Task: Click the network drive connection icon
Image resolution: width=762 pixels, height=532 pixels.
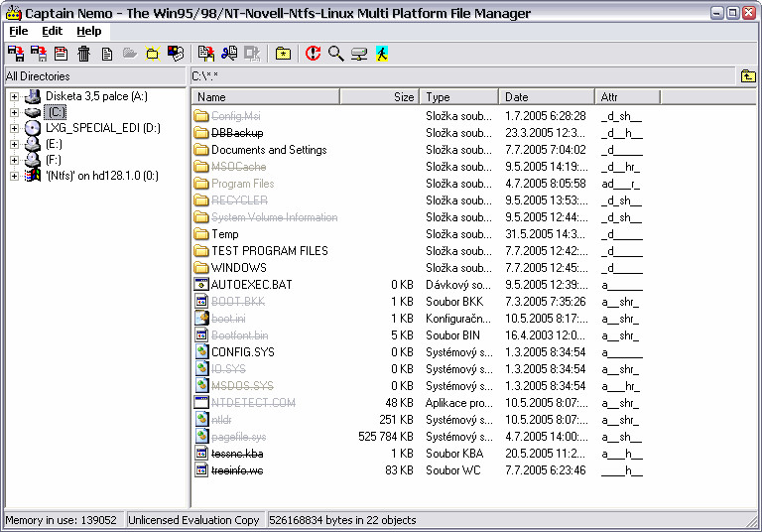Action: point(359,54)
